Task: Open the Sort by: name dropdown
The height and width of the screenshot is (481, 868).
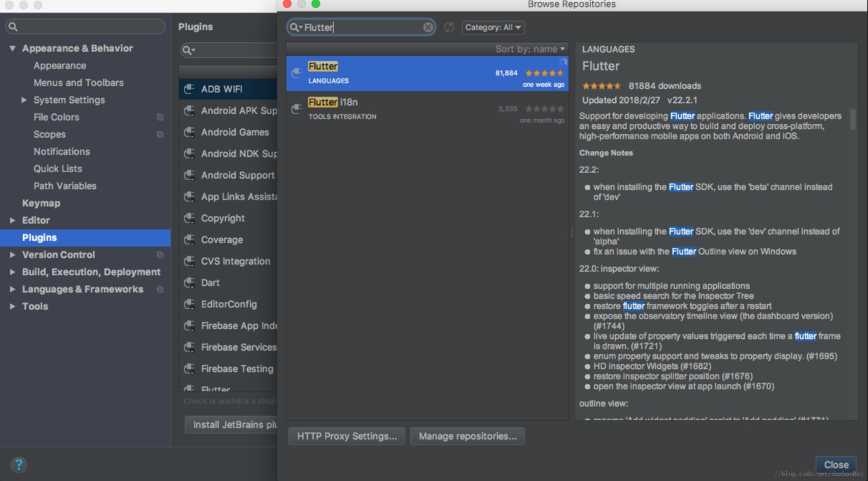Action: [530, 49]
